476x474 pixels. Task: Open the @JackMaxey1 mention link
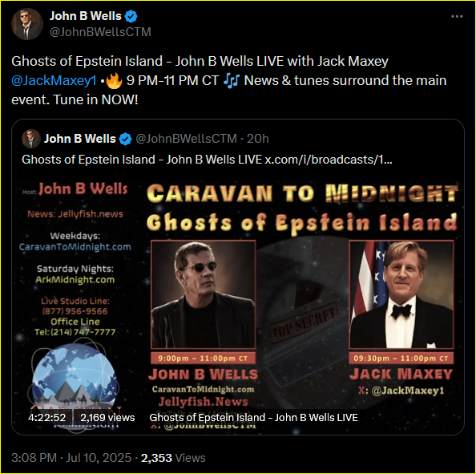pyautogui.click(x=54, y=80)
